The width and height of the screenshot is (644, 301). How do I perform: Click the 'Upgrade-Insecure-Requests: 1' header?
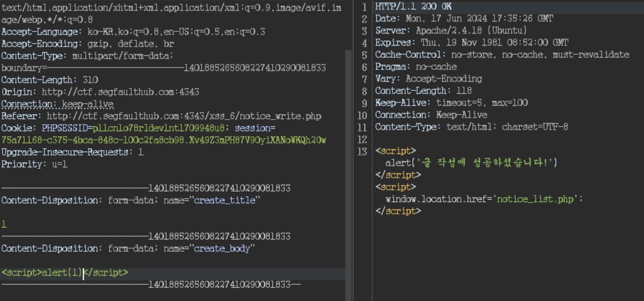pyautogui.click(x=73, y=153)
